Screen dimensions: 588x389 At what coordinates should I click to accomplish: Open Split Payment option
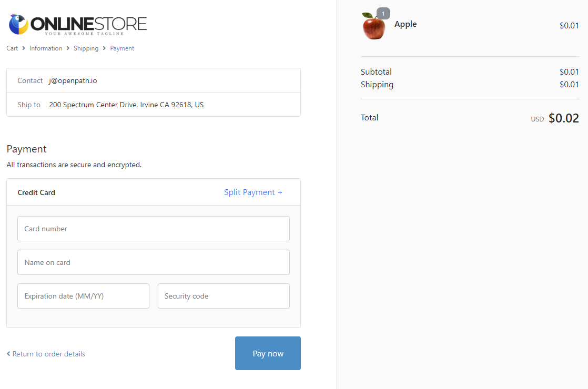[x=253, y=192]
